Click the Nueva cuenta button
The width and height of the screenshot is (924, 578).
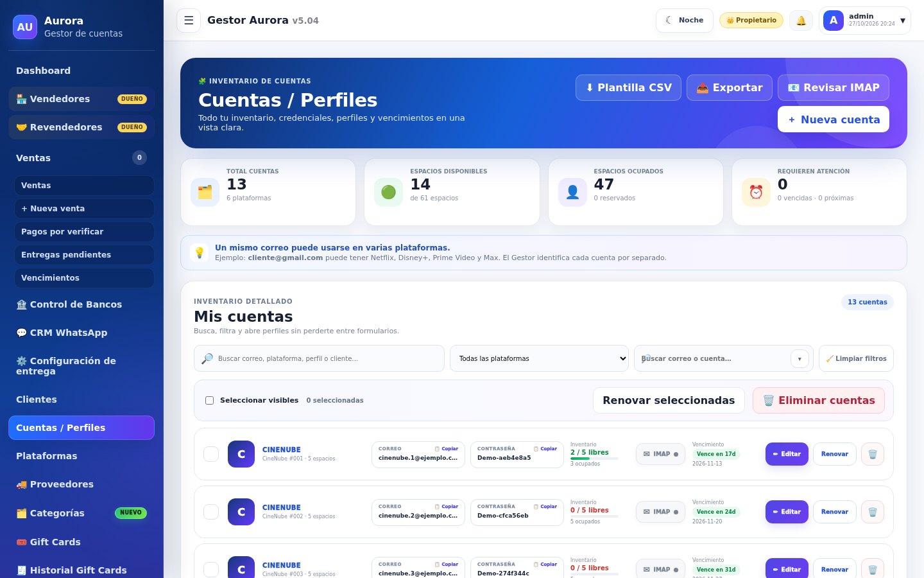pyautogui.click(x=834, y=119)
